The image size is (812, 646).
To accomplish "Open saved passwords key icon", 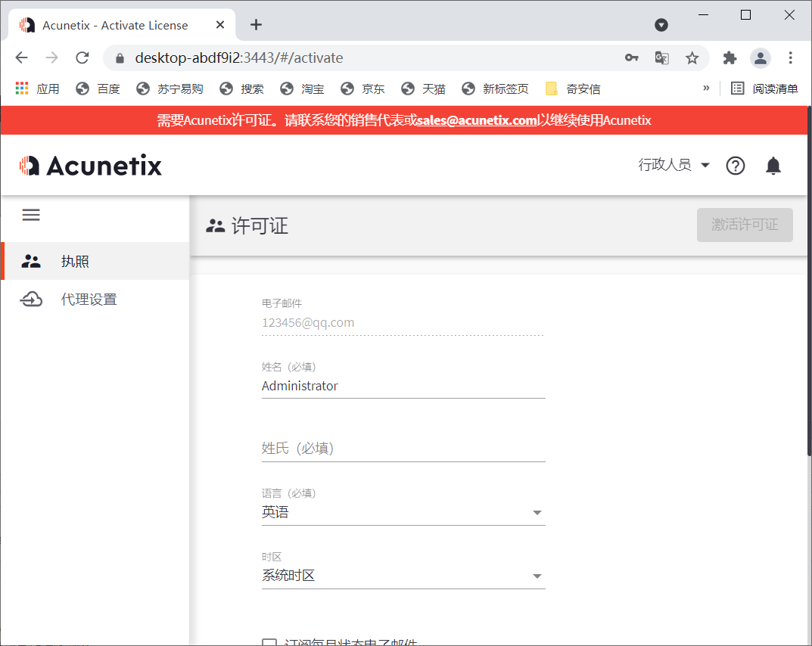I will 631,57.
